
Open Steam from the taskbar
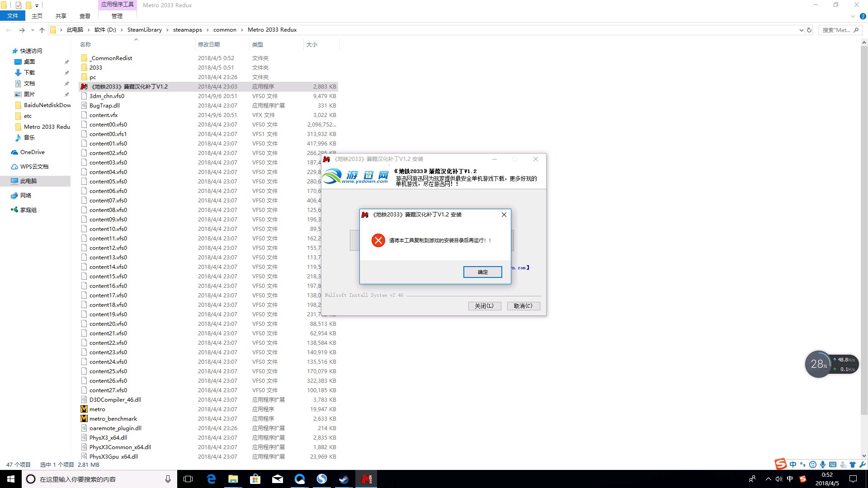344,479
